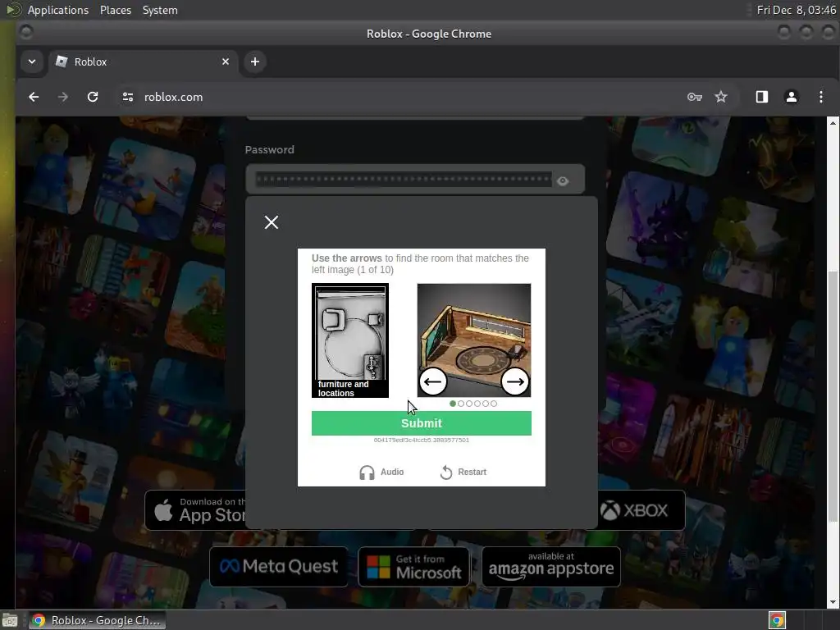Reload the Roblox page
840x630 pixels.
(x=93, y=97)
